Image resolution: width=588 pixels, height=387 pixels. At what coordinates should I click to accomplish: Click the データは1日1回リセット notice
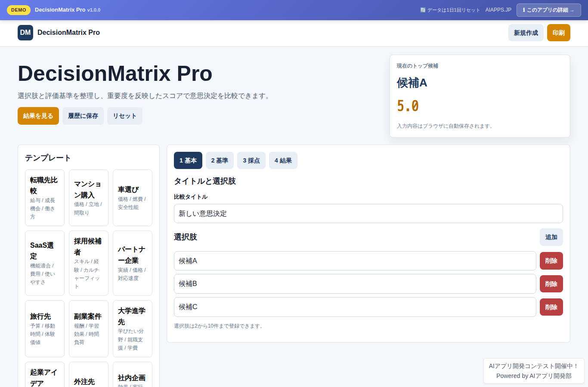point(450,10)
